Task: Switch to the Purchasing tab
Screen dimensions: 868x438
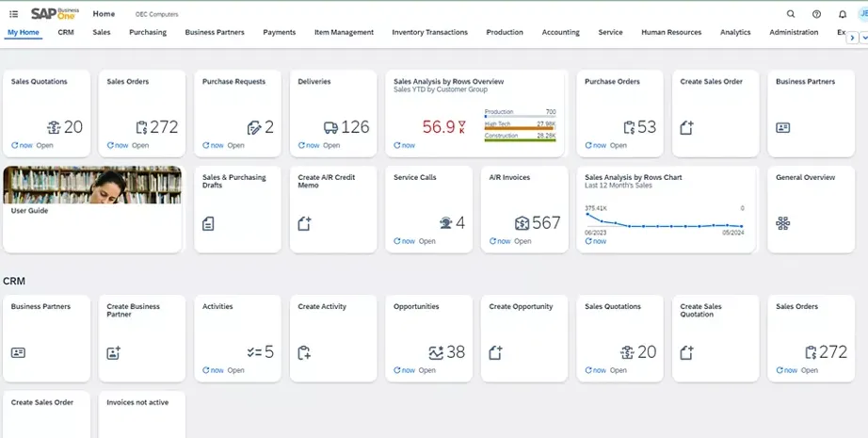Action: click(148, 32)
